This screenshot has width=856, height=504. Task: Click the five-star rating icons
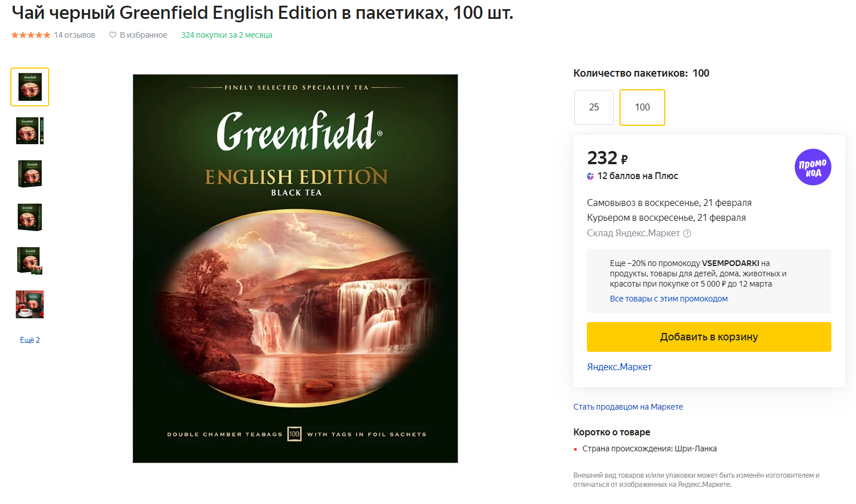click(x=31, y=35)
